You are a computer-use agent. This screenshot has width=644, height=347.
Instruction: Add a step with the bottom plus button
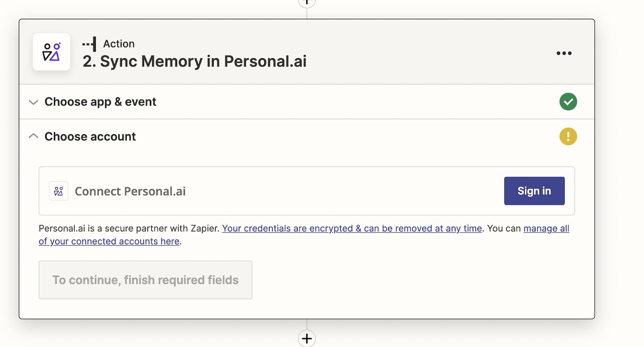(x=307, y=339)
